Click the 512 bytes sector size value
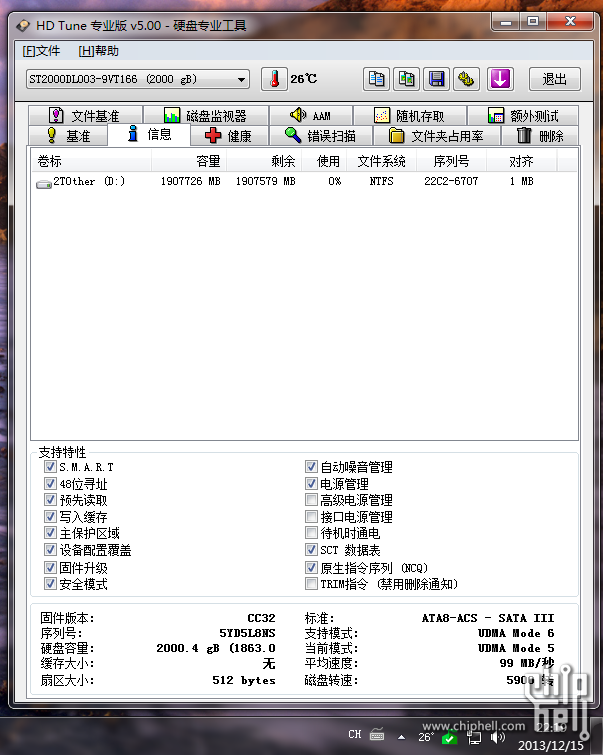Image resolution: width=603 pixels, height=755 pixels. pyautogui.click(x=244, y=680)
